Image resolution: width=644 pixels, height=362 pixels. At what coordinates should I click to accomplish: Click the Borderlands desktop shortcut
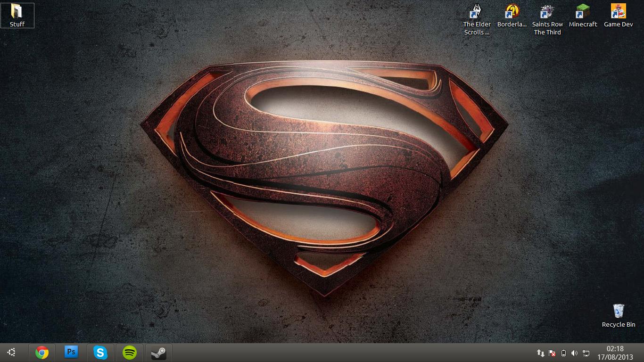click(x=512, y=16)
